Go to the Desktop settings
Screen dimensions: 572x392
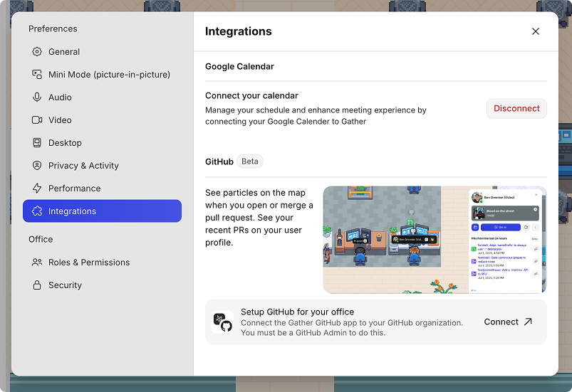pyautogui.click(x=102, y=143)
